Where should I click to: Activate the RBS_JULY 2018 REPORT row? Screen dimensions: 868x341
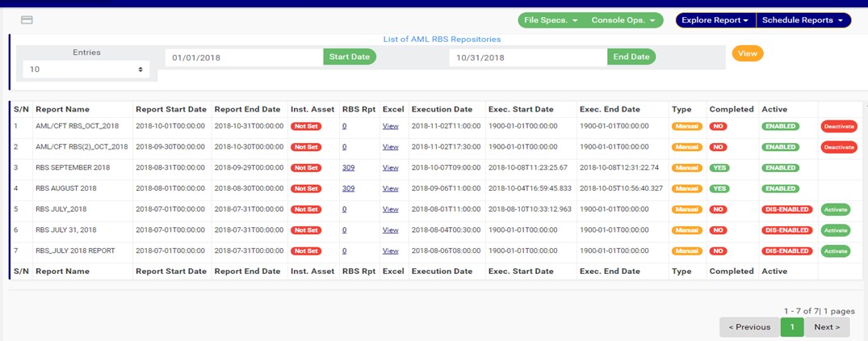click(x=836, y=251)
